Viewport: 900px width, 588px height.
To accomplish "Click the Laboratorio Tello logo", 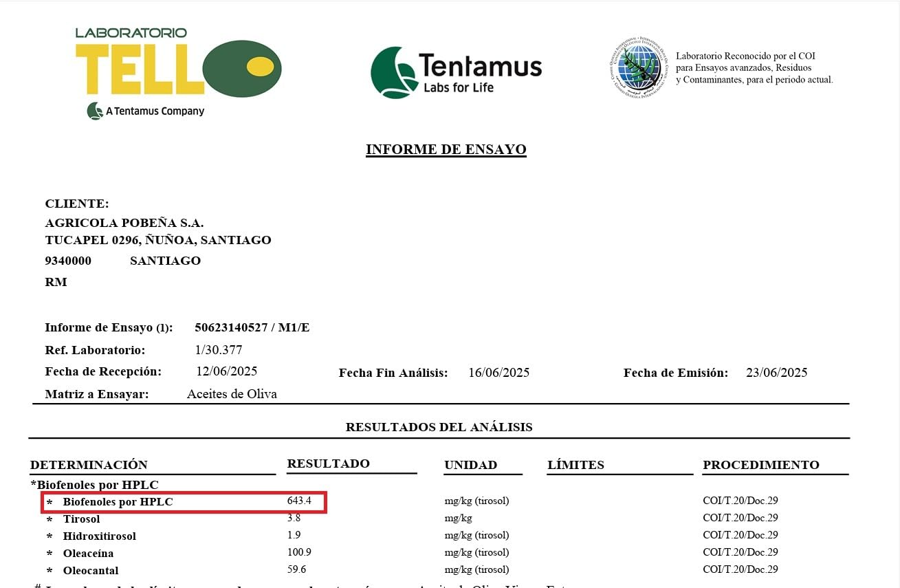I will (x=178, y=73).
